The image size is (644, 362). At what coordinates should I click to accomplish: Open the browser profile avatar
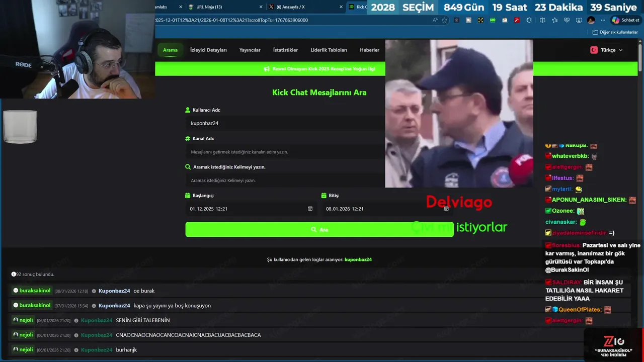point(591,20)
